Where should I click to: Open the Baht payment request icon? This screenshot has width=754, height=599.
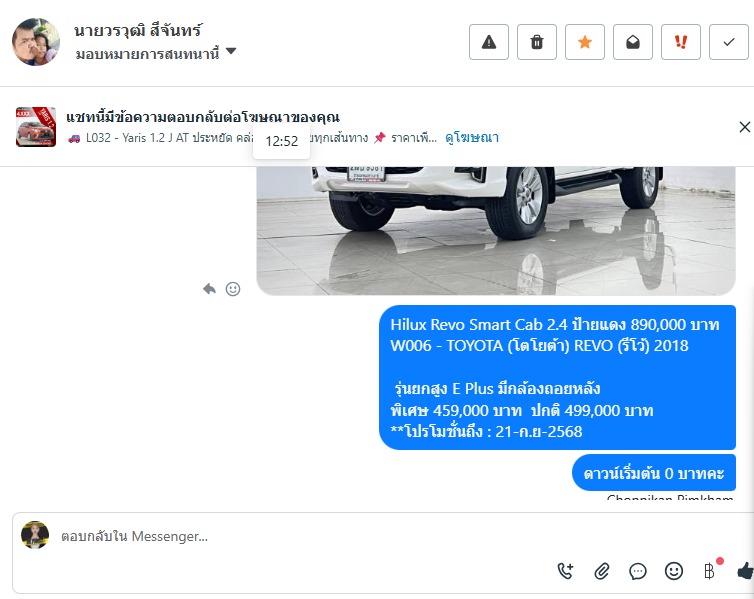[x=710, y=571]
